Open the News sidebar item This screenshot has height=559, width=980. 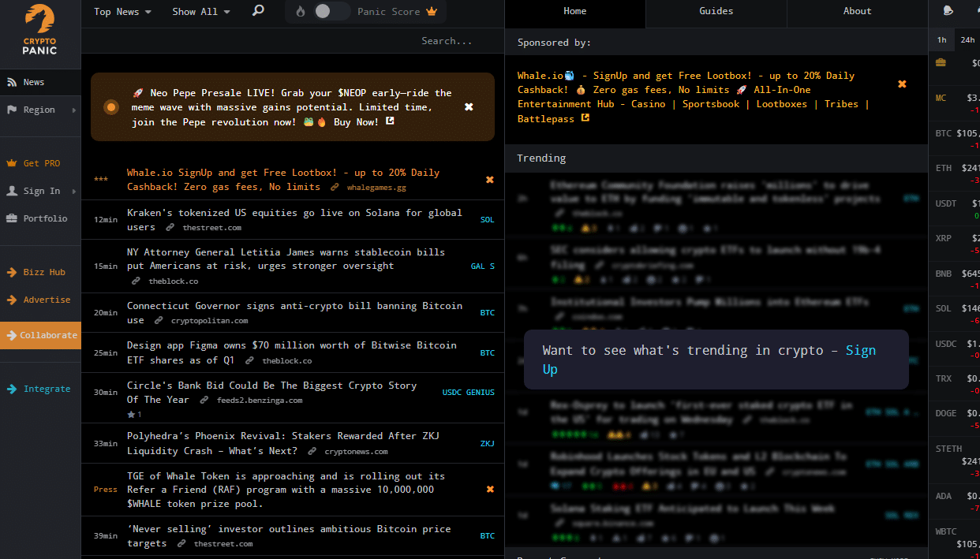coord(40,82)
